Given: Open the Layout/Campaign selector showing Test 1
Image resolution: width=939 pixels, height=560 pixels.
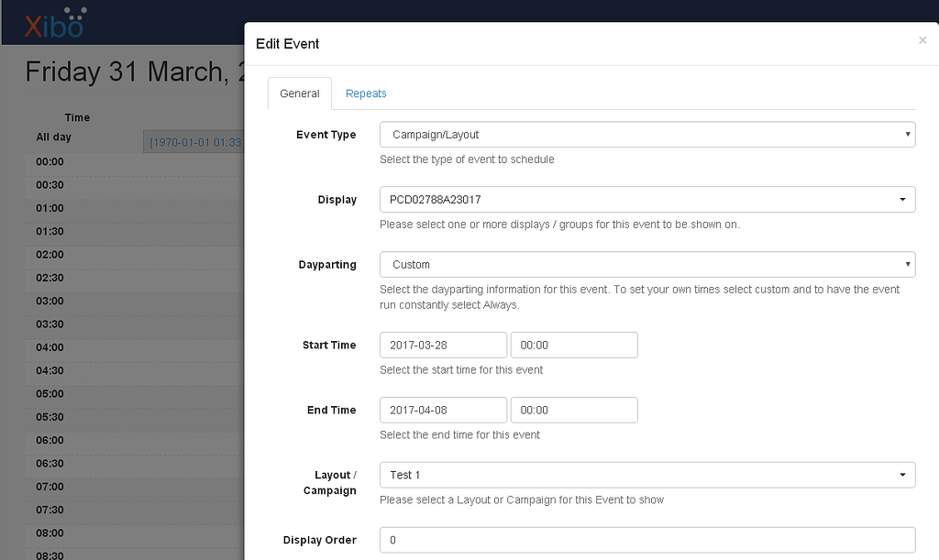Looking at the screenshot, I should tap(646, 475).
